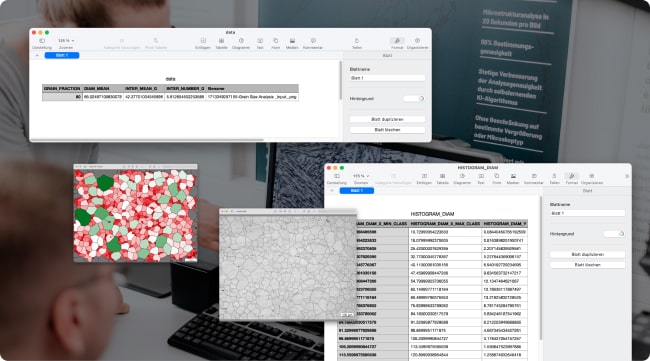Click Blattname field in data window
Screen dimensions: 650x361
pos(387,78)
